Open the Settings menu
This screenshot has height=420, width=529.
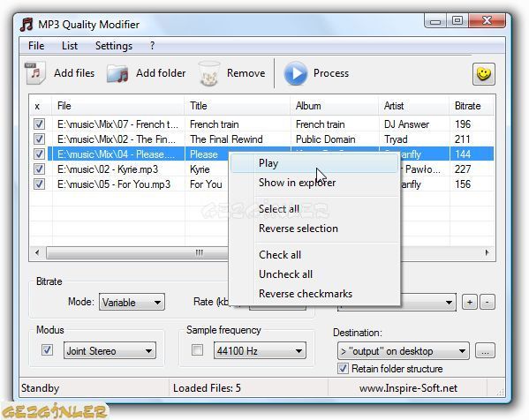click(114, 46)
